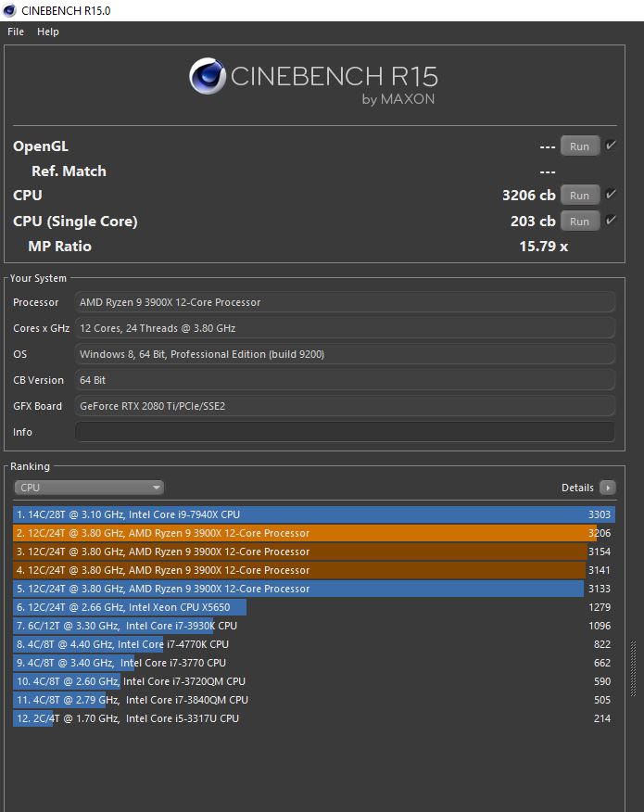Run the CPU benchmark

point(580,196)
